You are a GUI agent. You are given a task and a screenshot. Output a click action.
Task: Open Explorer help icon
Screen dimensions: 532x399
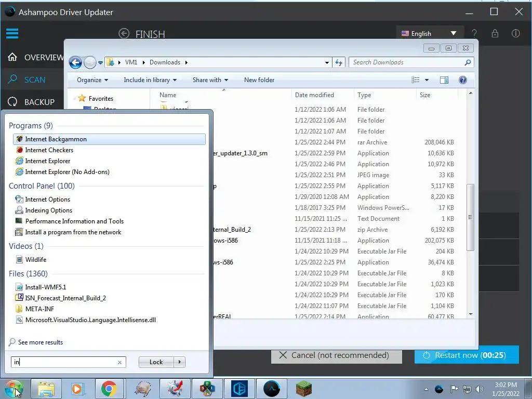[462, 80]
